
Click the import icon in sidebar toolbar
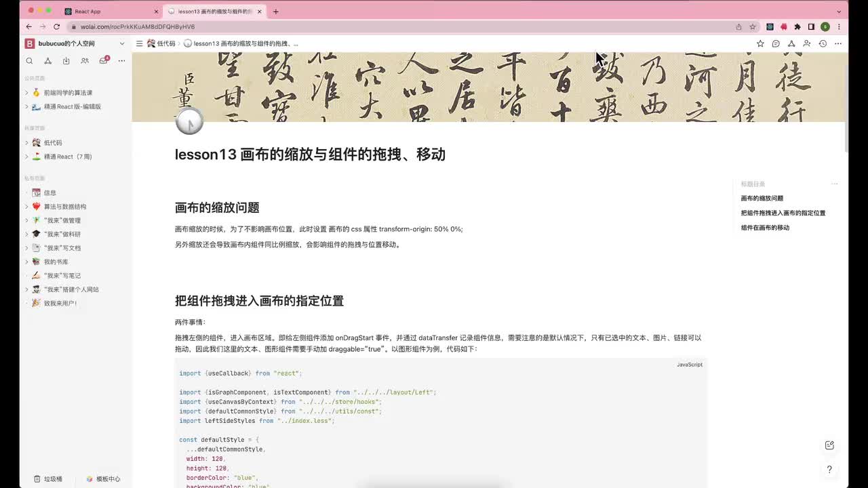(66, 61)
